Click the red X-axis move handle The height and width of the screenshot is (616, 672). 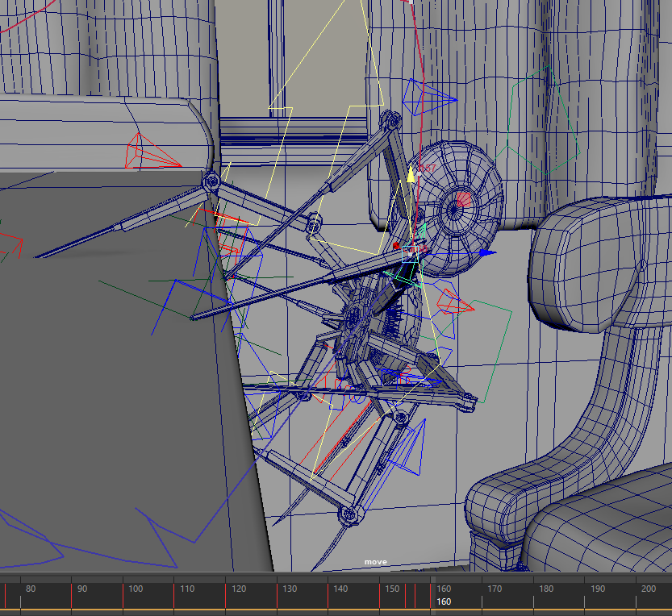point(397,245)
